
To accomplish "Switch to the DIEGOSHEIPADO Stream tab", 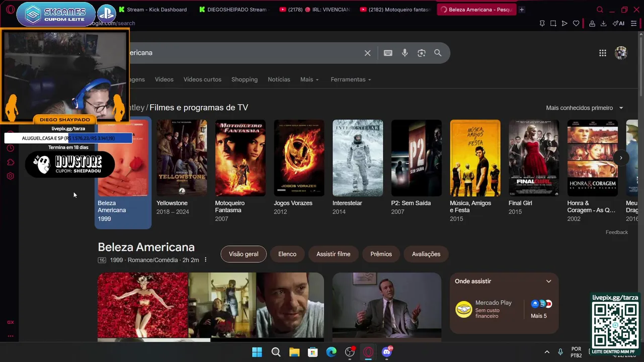I will coord(234,10).
